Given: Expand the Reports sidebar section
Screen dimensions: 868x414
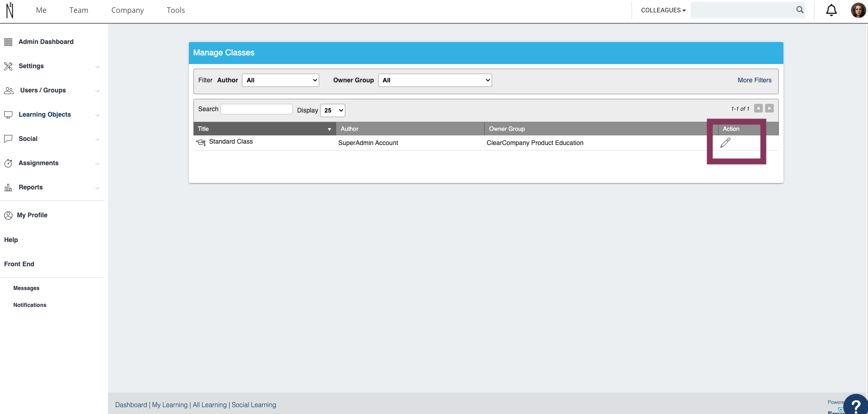Looking at the screenshot, I should click(x=97, y=188).
